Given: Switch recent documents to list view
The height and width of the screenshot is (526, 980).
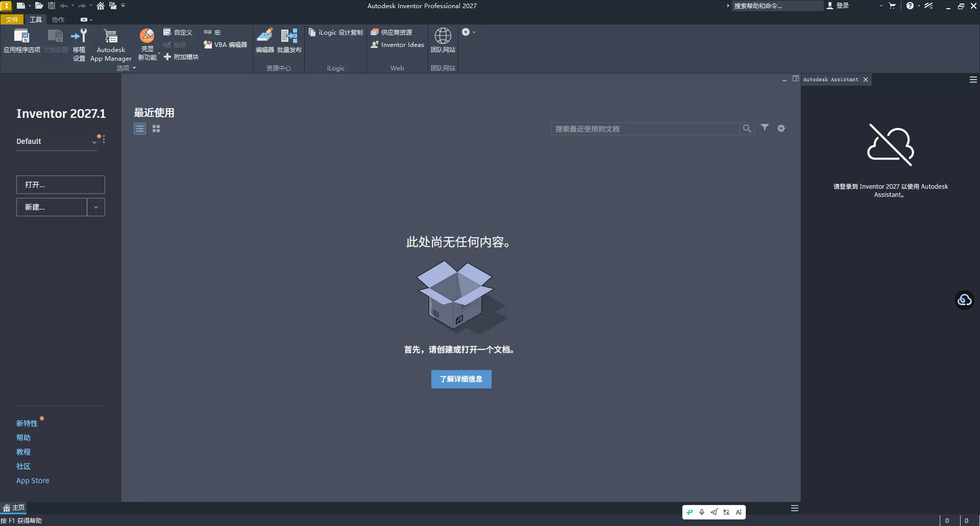Looking at the screenshot, I should [x=140, y=129].
